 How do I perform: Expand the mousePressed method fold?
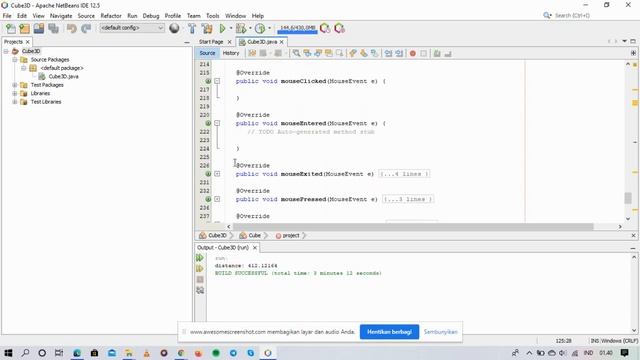click(217, 199)
